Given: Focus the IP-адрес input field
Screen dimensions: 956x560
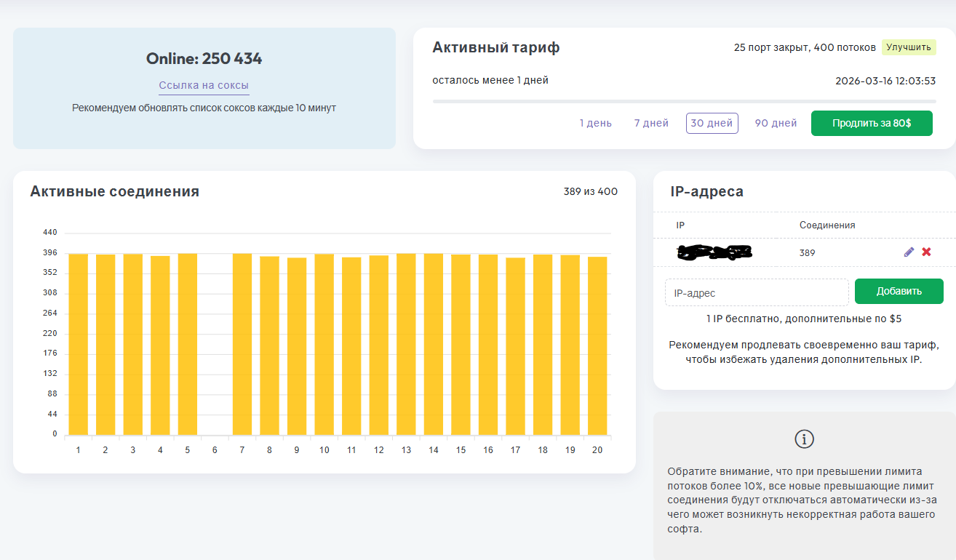Looking at the screenshot, I should coord(757,292).
